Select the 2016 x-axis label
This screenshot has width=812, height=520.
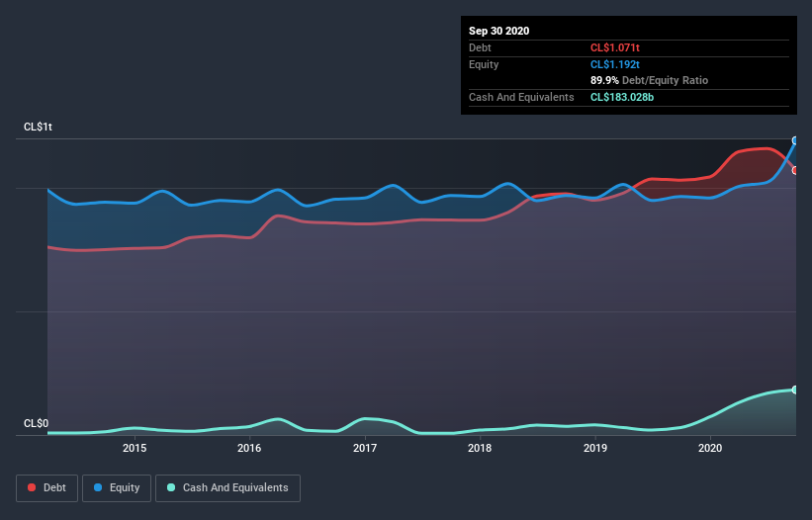tap(249, 448)
